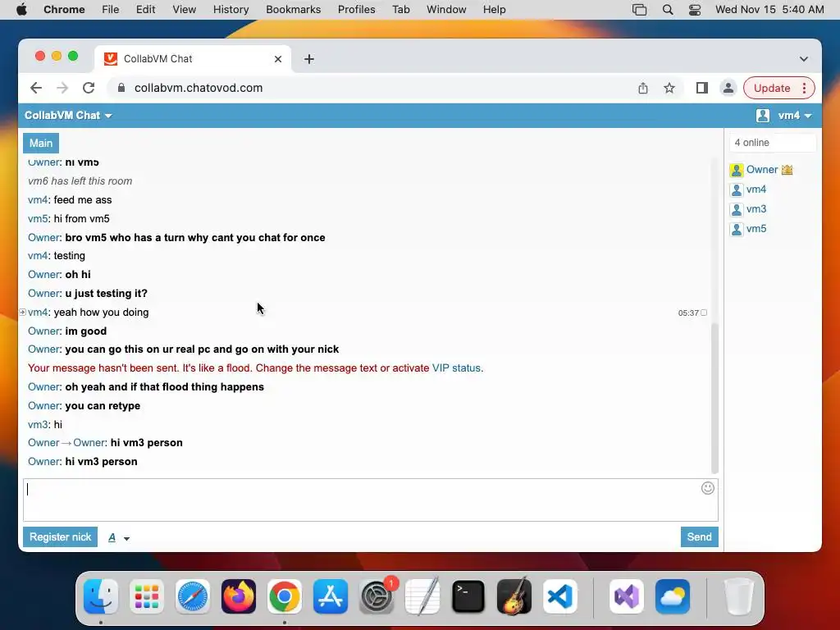Open Terminal from the dock

[468, 596]
